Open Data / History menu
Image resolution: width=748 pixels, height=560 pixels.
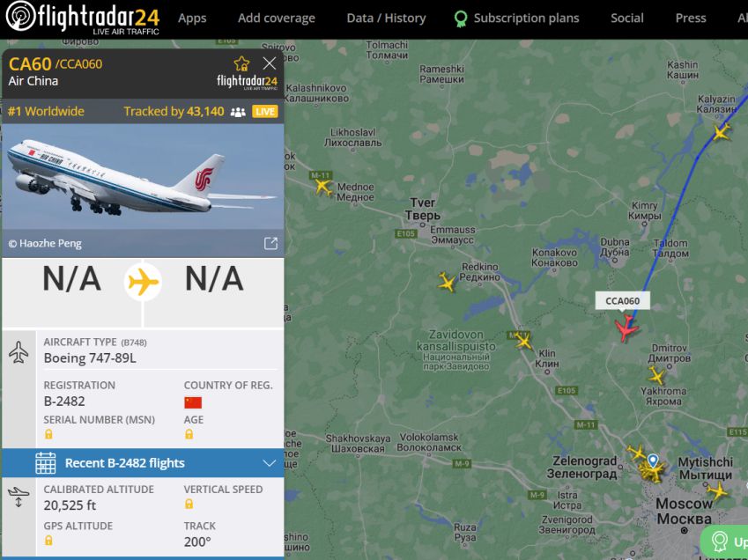[386, 18]
